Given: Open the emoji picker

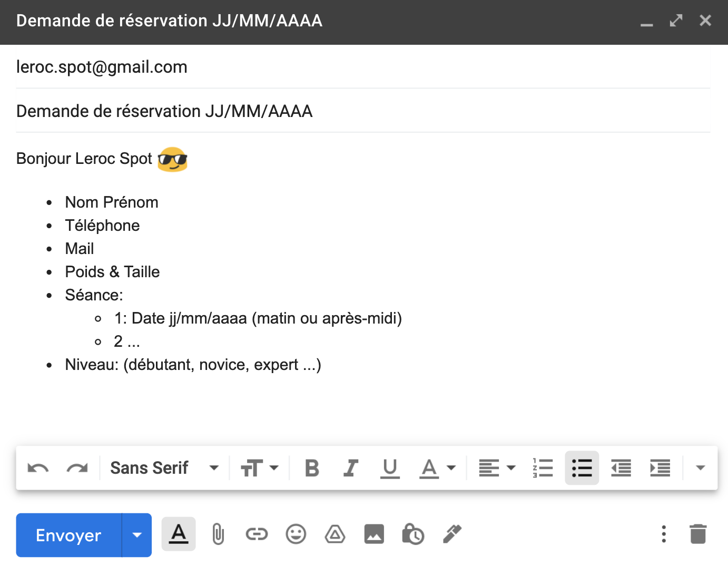Looking at the screenshot, I should click(x=296, y=534).
